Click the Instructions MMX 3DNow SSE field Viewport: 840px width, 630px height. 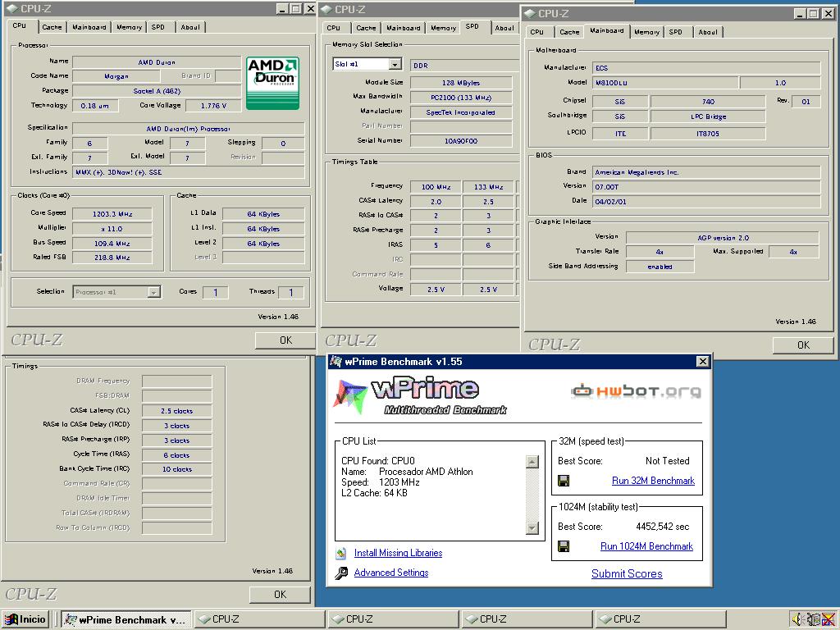click(189, 172)
